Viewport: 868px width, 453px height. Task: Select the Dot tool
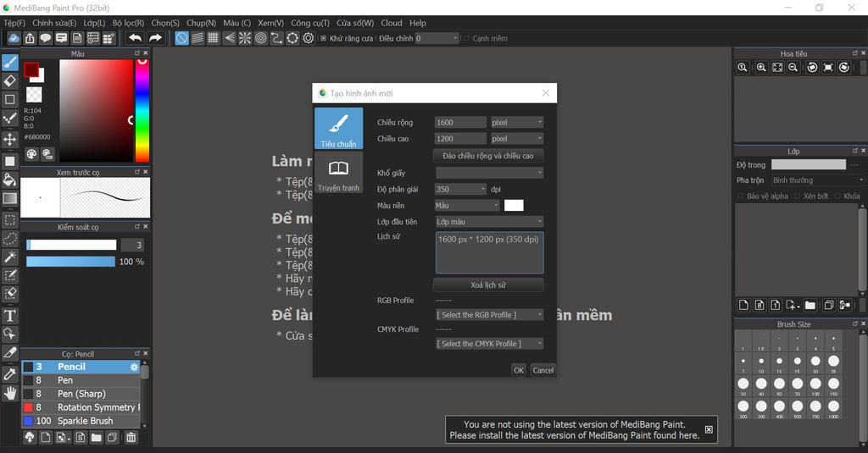[10, 119]
